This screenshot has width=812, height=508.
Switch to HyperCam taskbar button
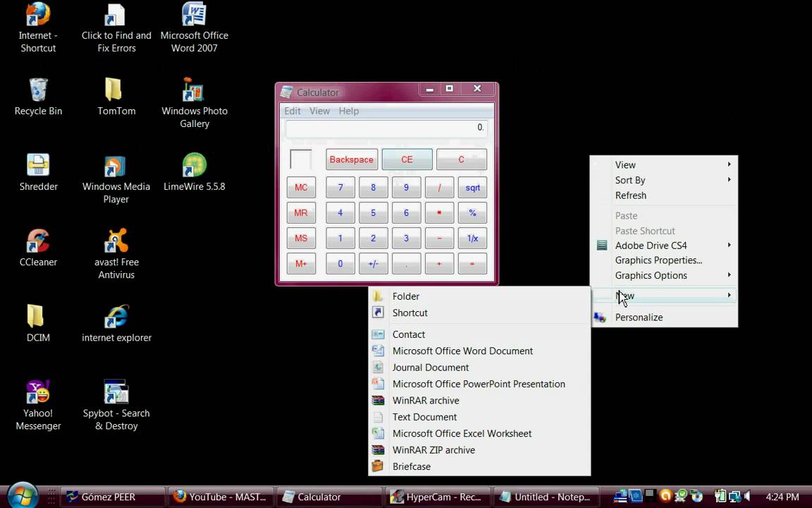pos(437,497)
